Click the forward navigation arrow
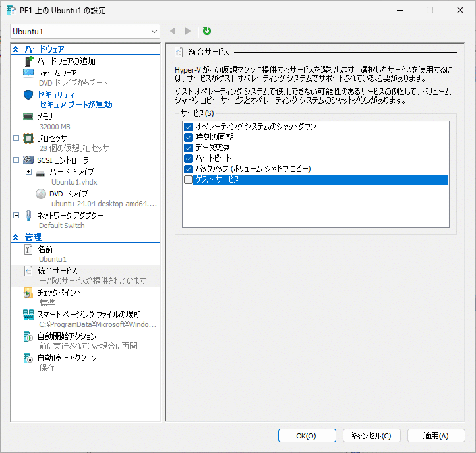The image size is (476, 453). click(188, 31)
